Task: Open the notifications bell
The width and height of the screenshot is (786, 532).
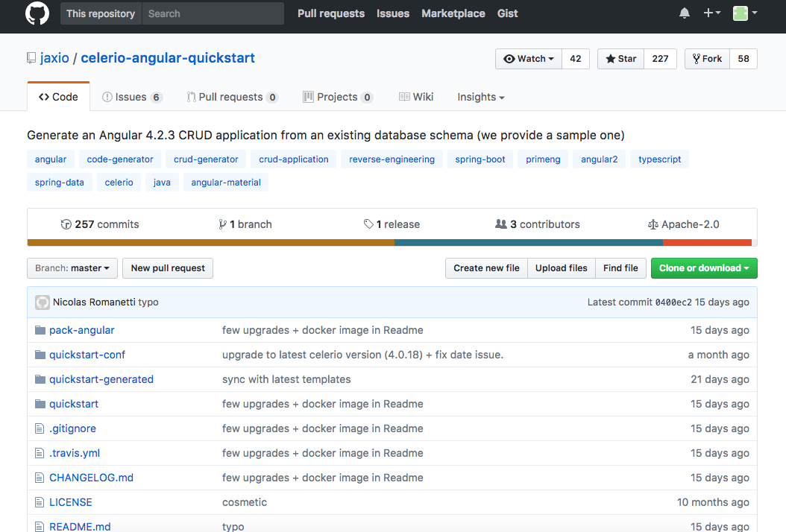Action: coord(685,13)
